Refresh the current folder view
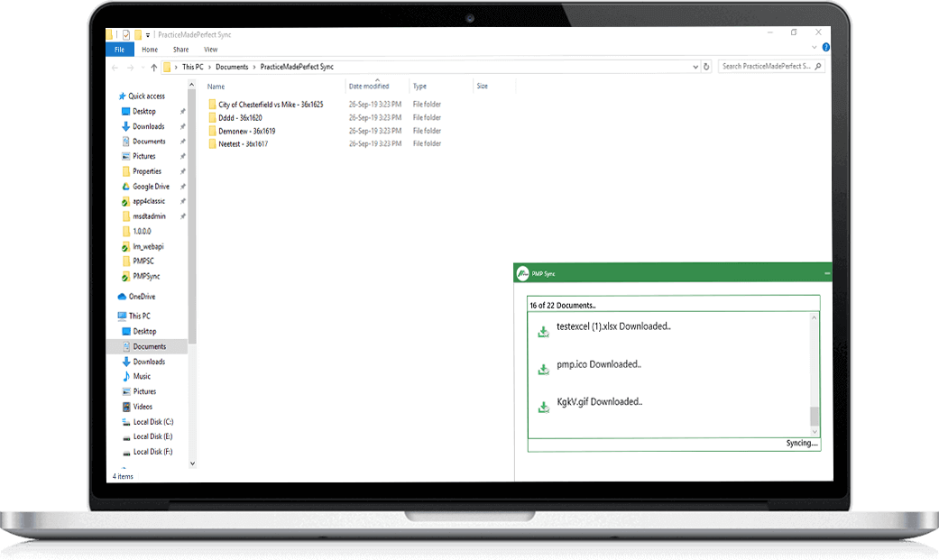 coord(706,67)
